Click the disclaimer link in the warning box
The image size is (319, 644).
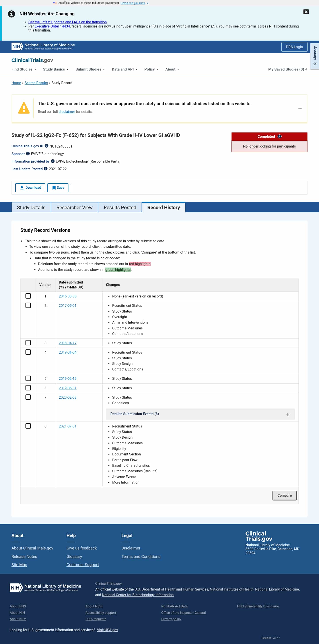click(x=67, y=112)
